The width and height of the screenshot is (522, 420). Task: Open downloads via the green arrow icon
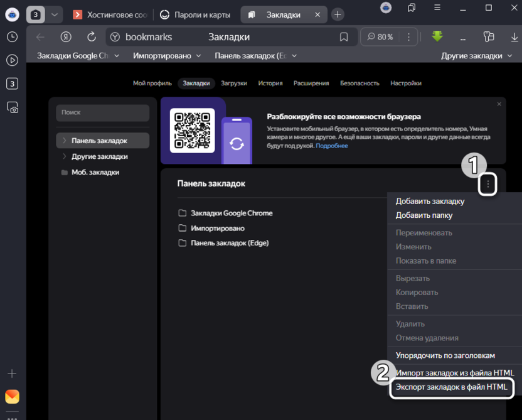pos(437,36)
